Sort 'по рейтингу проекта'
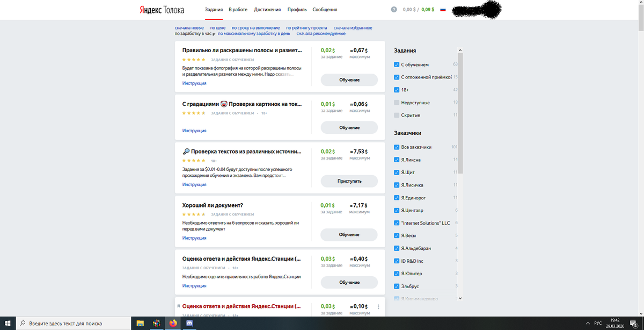 tap(306, 28)
